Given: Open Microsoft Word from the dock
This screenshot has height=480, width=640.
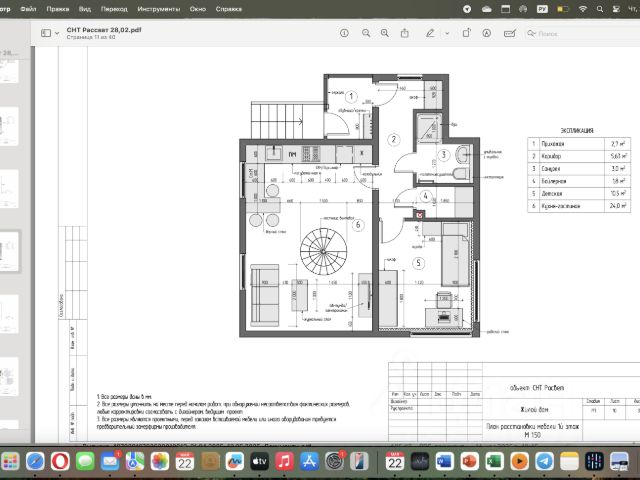Looking at the screenshot, I should pos(444,462).
